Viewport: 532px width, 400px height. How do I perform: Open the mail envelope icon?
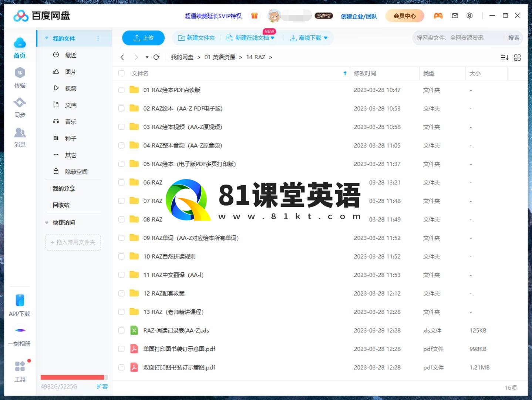click(x=455, y=16)
